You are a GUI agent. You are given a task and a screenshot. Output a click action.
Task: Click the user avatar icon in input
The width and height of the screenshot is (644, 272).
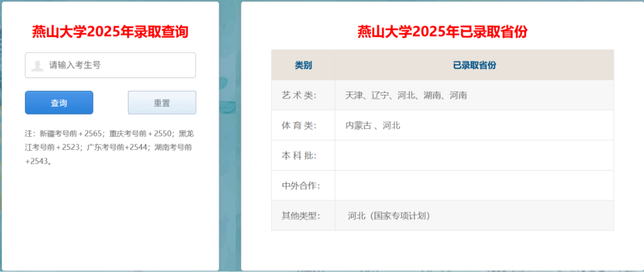[x=38, y=66]
